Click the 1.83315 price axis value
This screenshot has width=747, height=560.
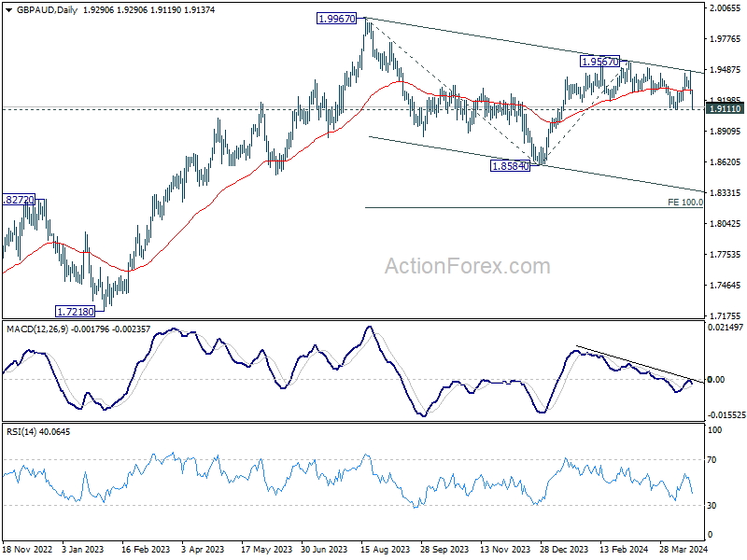point(726,193)
